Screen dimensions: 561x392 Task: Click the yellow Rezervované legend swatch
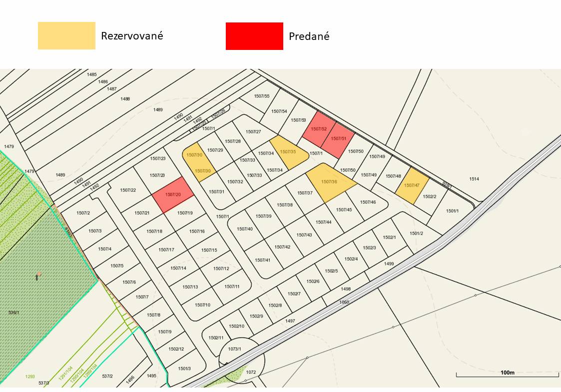[x=66, y=35]
